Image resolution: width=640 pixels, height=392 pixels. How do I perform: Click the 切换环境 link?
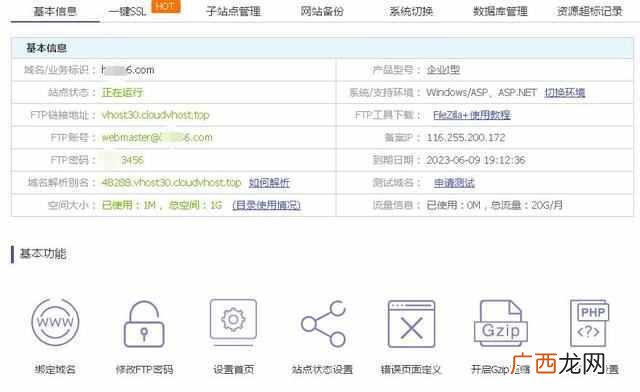point(565,93)
